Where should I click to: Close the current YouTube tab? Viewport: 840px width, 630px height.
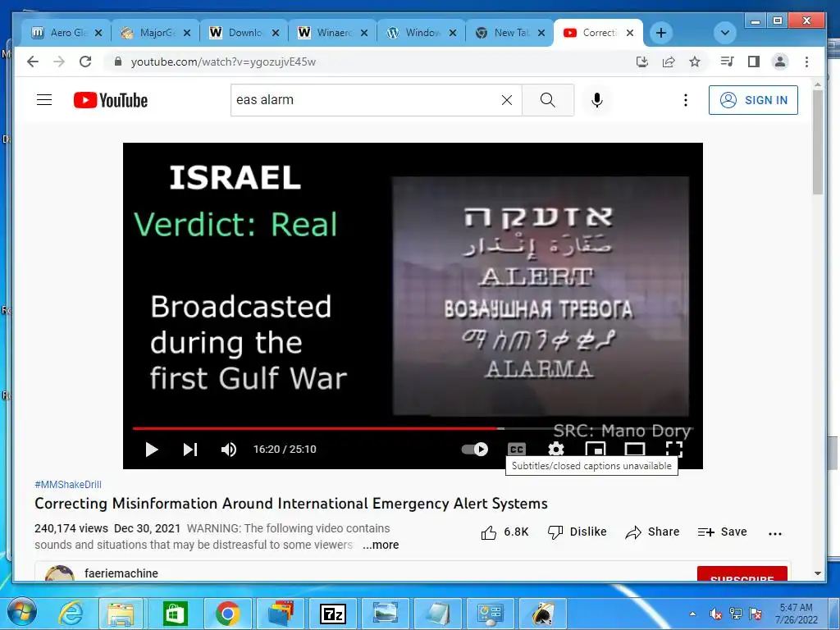pos(630,33)
